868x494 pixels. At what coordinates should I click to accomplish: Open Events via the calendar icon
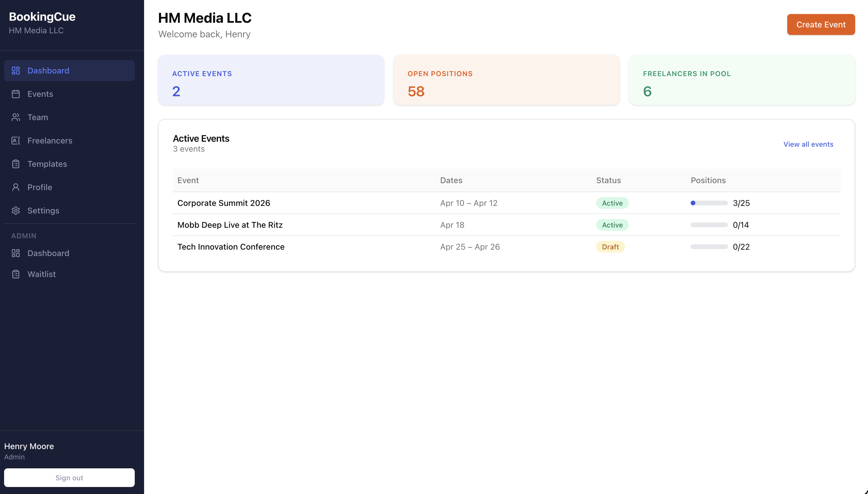pyautogui.click(x=16, y=94)
